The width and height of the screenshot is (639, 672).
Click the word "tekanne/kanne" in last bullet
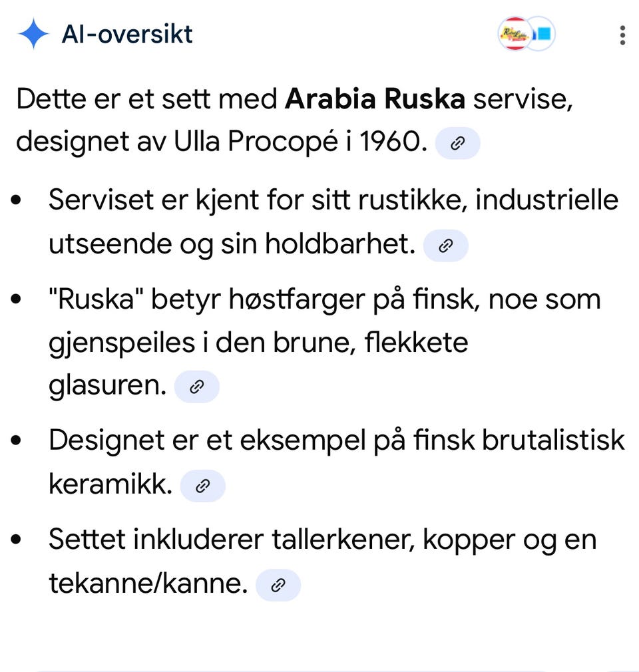[x=148, y=584]
